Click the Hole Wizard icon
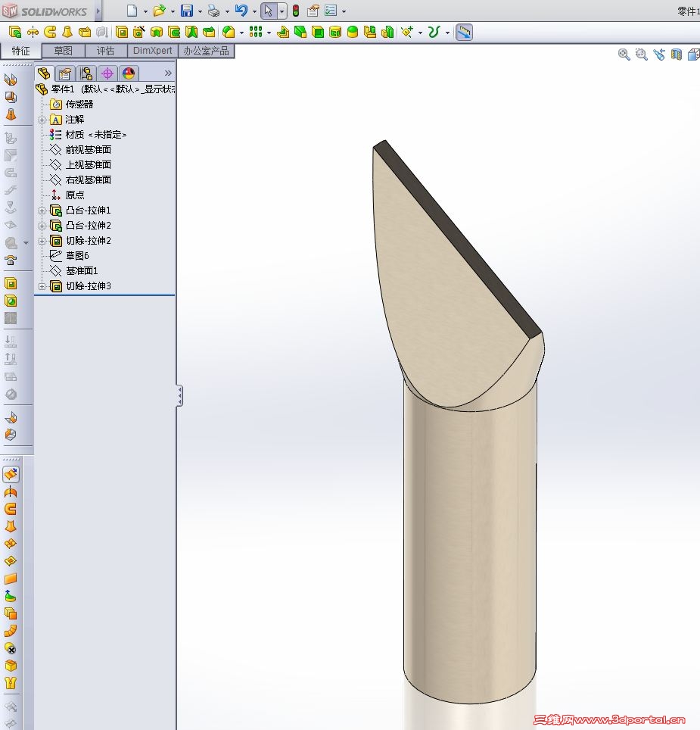Screen dimensions: 700x730 click(x=138, y=32)
